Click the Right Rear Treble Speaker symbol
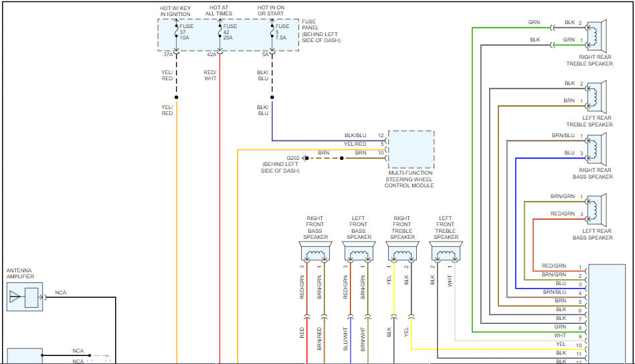 597,36
